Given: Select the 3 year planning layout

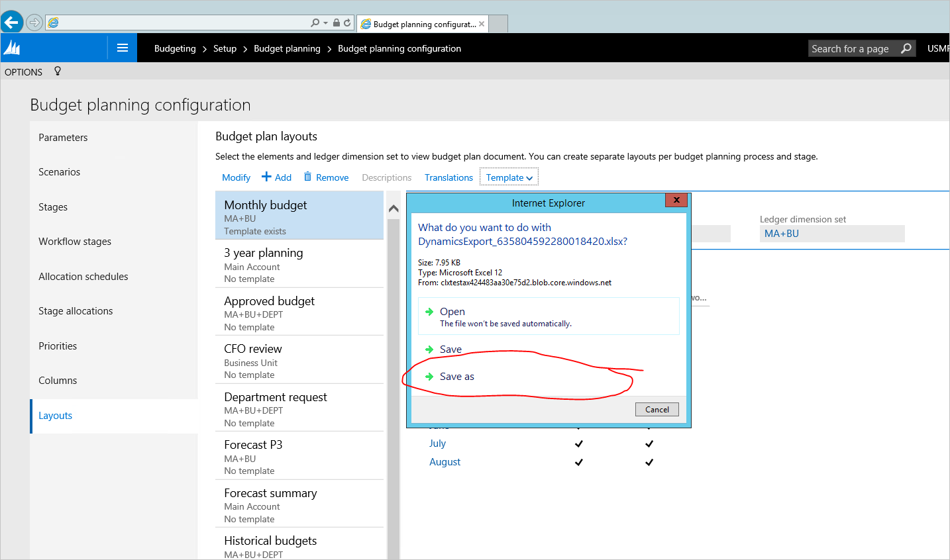Looking at the screenshot, I should point(299,263).
